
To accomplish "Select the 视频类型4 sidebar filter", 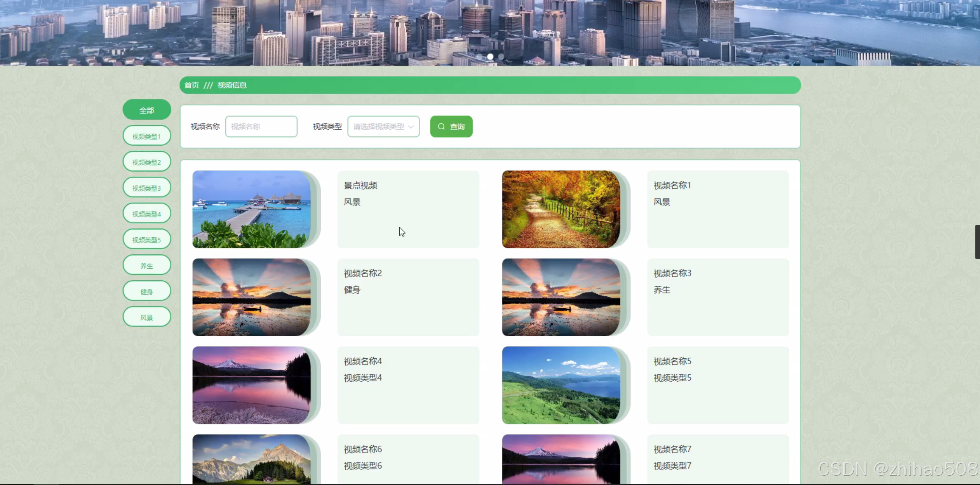I will click(x=147, y=214).
